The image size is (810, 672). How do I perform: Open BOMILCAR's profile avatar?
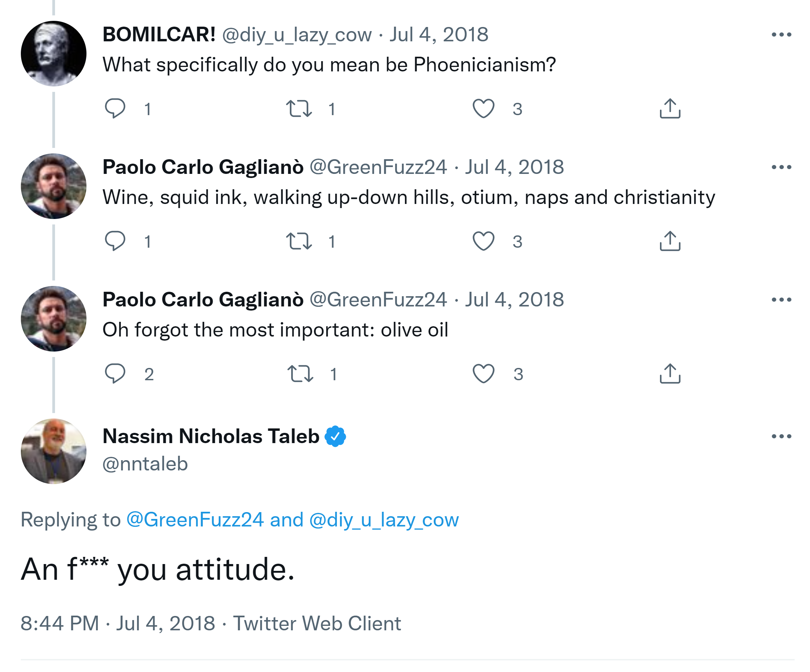click(54, 54)
